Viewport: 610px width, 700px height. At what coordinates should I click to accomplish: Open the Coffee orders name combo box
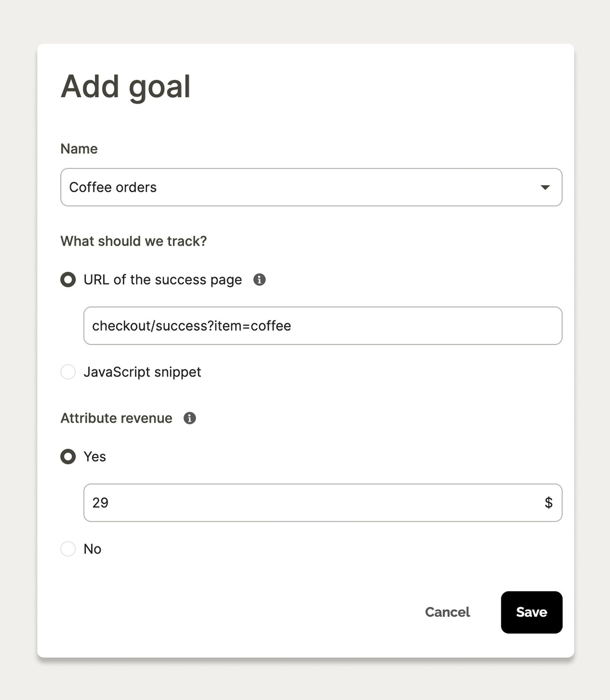[301, 187]
